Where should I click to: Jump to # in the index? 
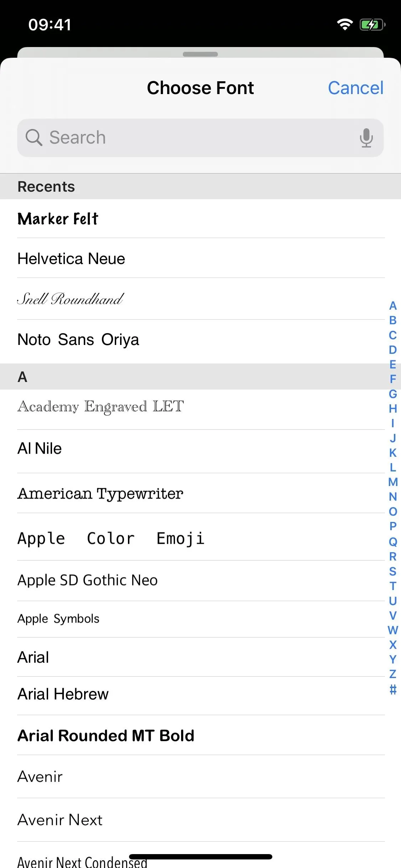coord(393,689)
